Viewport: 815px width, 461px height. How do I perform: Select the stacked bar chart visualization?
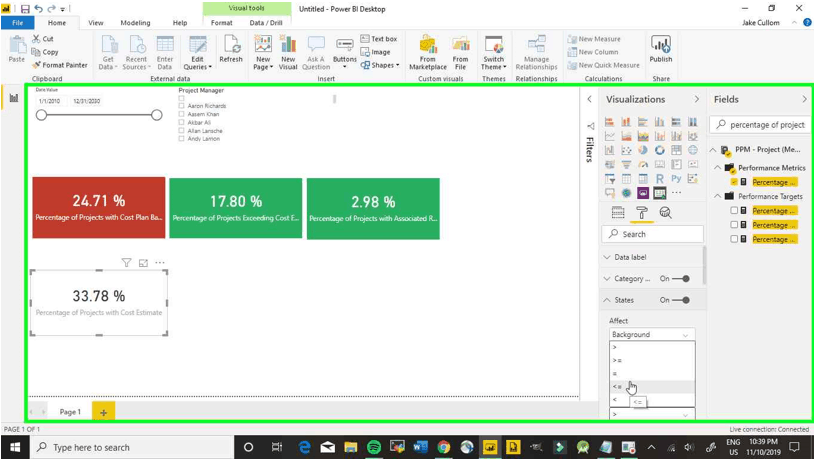coord(609,122)
